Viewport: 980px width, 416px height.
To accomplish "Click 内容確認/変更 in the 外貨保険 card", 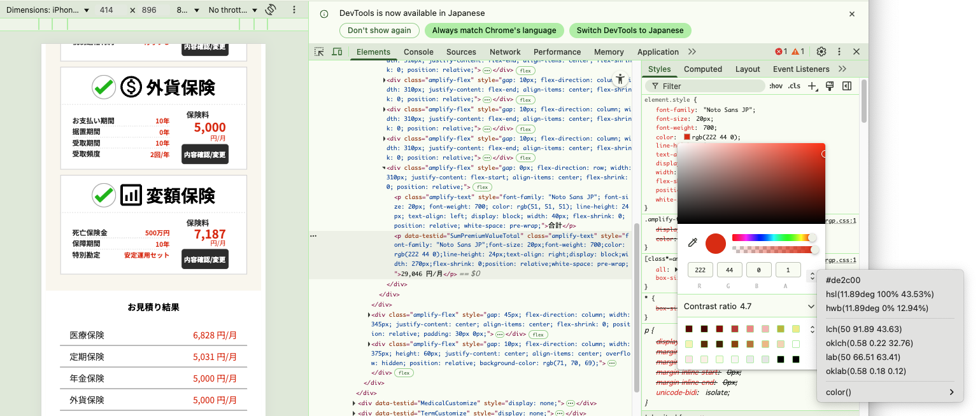I will click(204, 155).
